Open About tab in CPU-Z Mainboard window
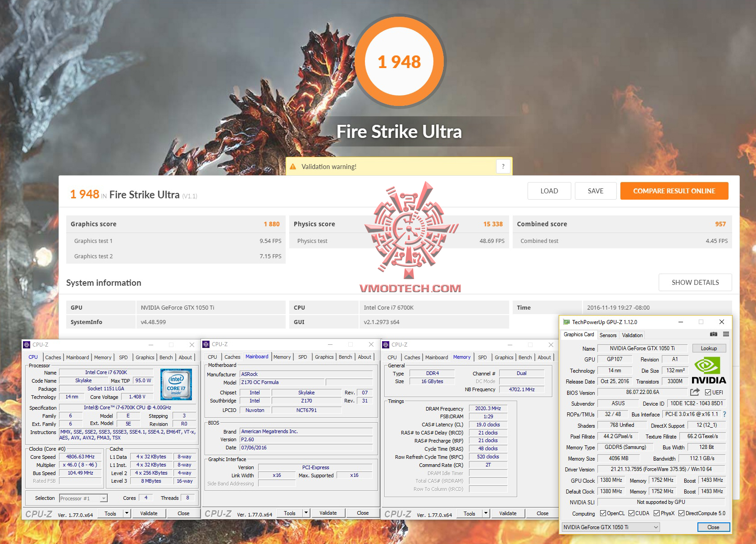756x544 pixels. (x=364, y=357)
